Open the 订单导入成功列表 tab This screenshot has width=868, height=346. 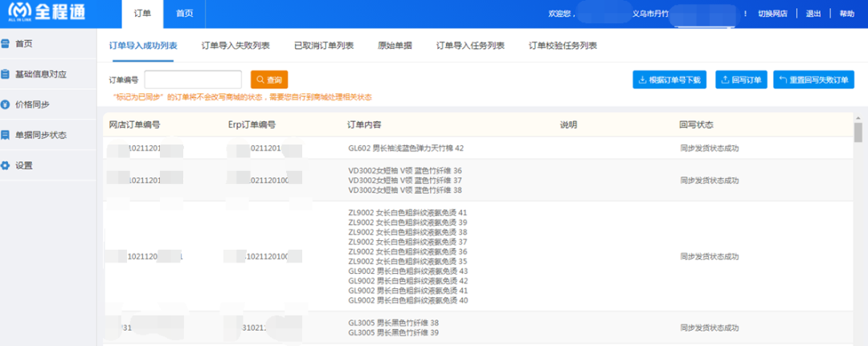point(143,45)
